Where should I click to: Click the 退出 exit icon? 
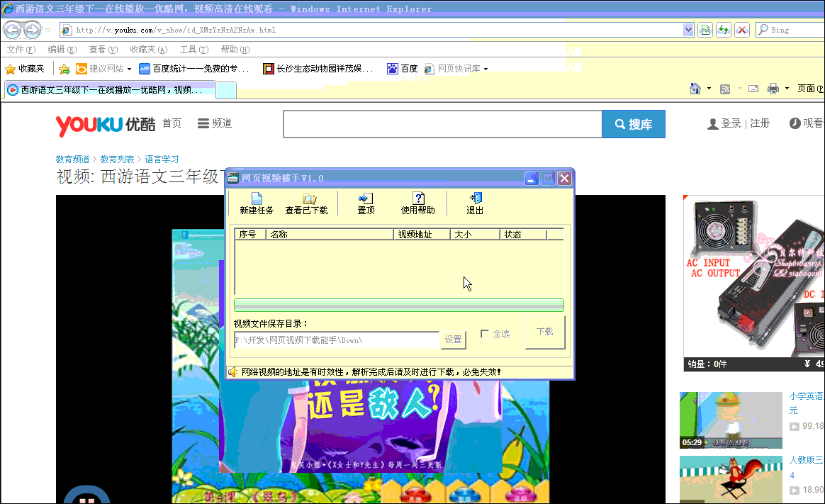click(475, 203)
